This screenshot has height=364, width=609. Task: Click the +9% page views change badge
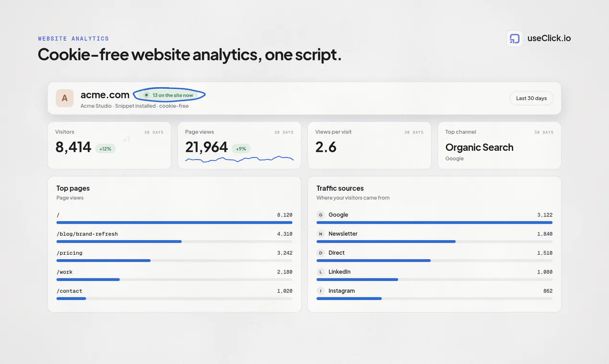(x=241, y=149)
